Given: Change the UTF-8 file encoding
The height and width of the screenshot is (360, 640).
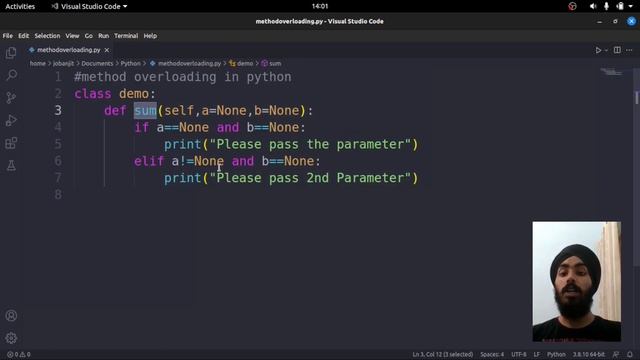Looking at the screenshot, I should (x=519, y=354).
